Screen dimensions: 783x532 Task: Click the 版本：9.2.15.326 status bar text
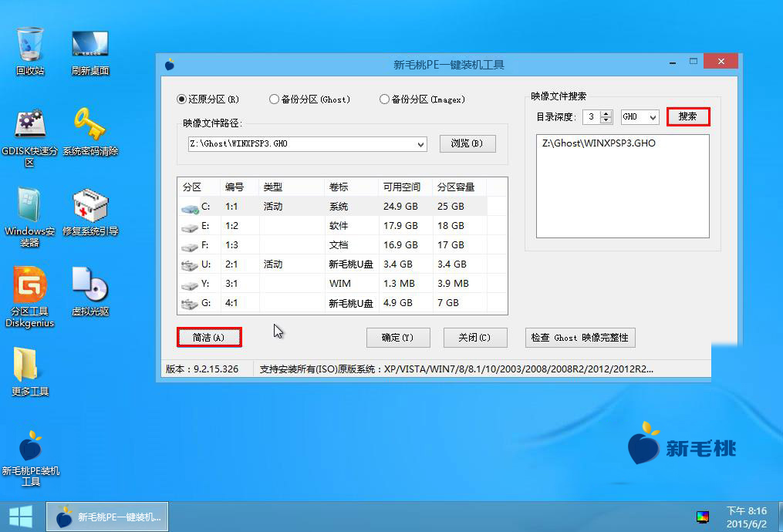coord(202,369)
